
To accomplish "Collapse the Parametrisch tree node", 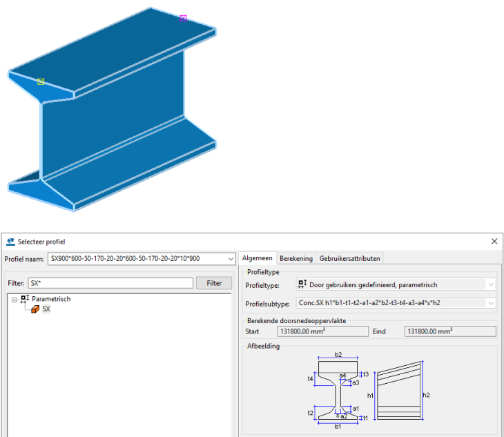I will [14, 299].
